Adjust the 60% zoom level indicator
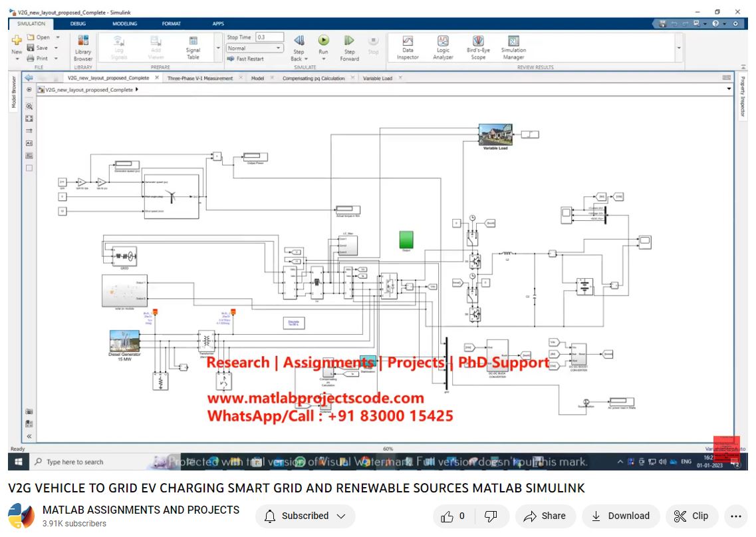756x537 pixels. tap(387, 448)
